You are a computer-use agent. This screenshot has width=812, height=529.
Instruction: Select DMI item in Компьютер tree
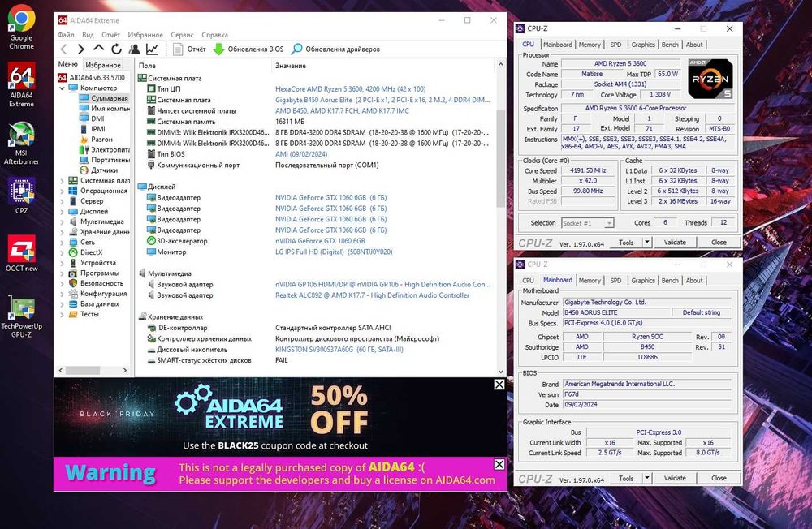pos(92,118)
